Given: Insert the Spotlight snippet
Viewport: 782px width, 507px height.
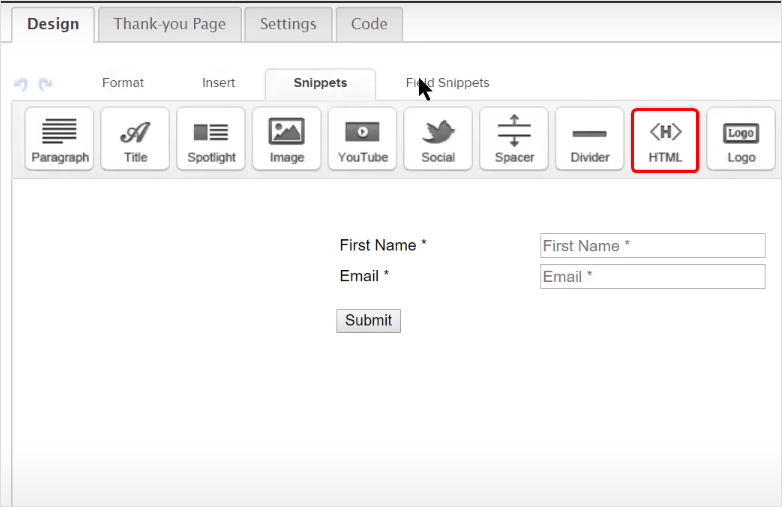Looking at the screenshot, I should coord(211,139).
